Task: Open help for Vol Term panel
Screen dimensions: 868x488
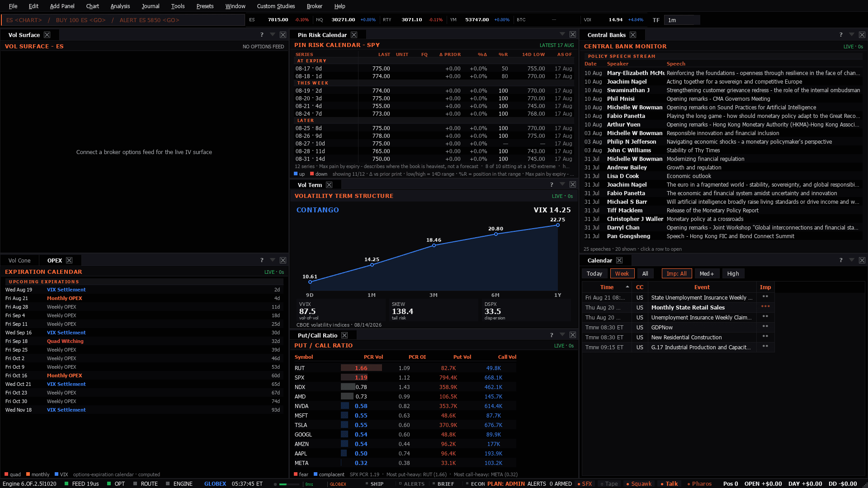Action: coord(552,184)
